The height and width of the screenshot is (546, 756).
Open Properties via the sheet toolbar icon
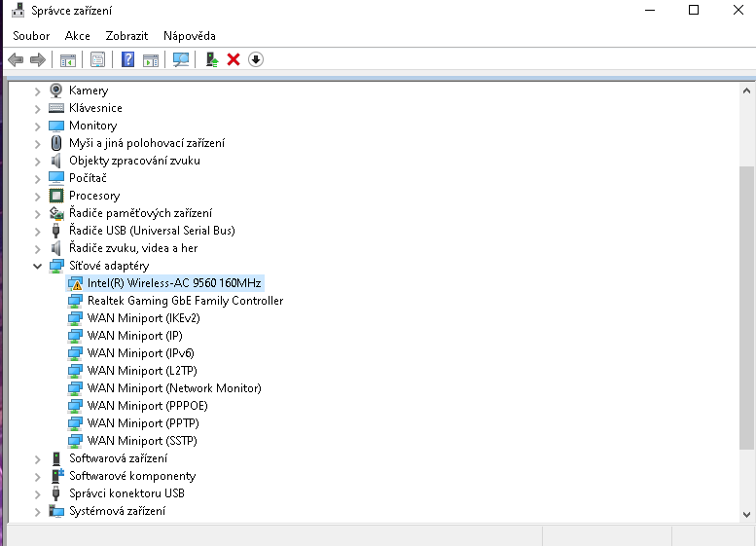click(98, 59)
